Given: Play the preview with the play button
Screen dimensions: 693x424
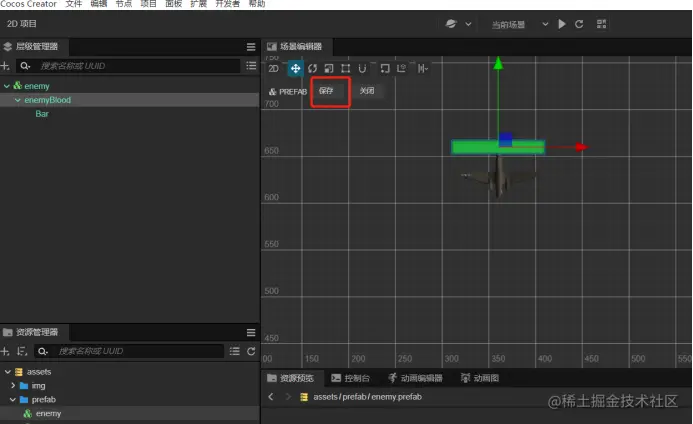Looking at the screenshot, I should (562, 24).
